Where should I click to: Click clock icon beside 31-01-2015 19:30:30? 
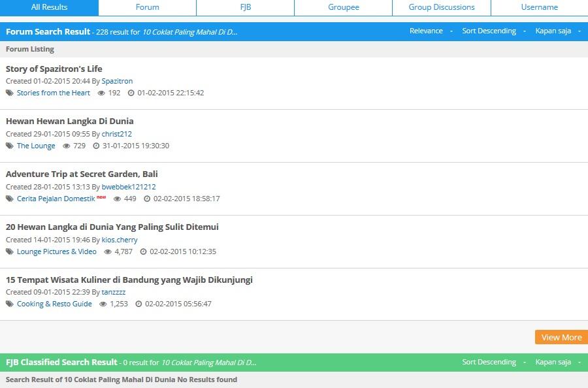pyautogui.click(x=96, y=146)
